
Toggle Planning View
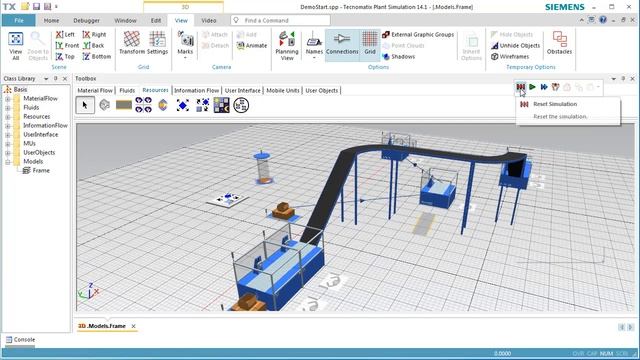[287, 46]
